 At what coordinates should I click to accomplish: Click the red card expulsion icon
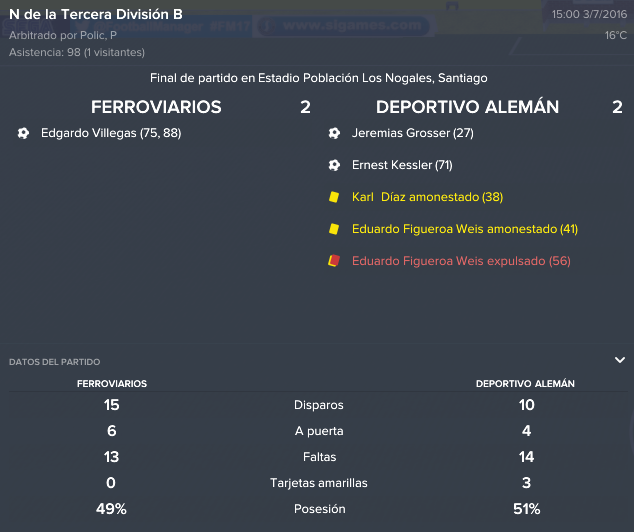click(x=334, y=261)
